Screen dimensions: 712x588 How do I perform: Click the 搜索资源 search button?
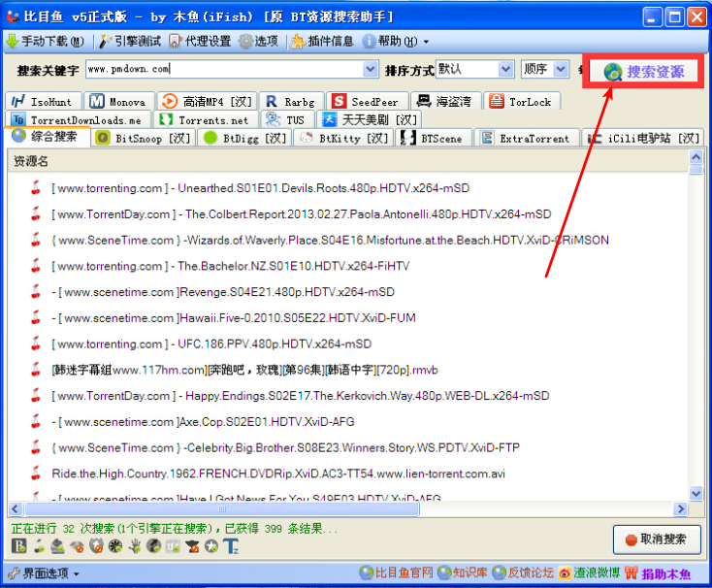point(643,71)
